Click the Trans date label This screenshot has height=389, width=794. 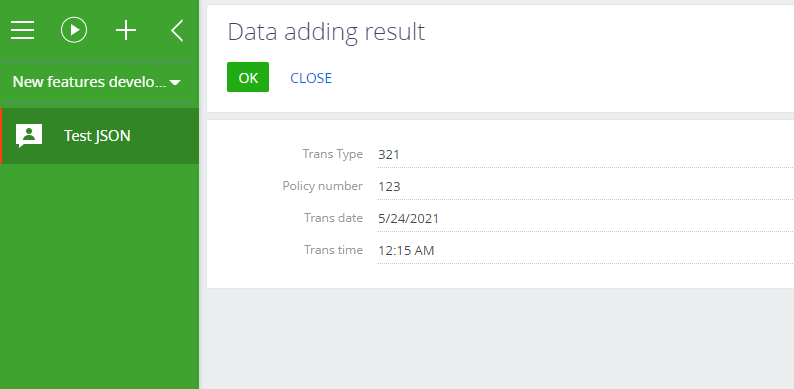point(333,218)
